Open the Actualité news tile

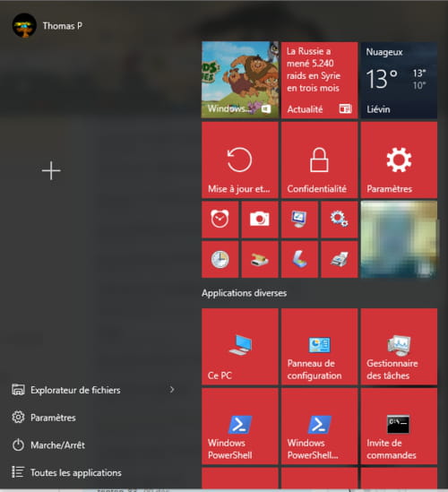tap(319, 80)
